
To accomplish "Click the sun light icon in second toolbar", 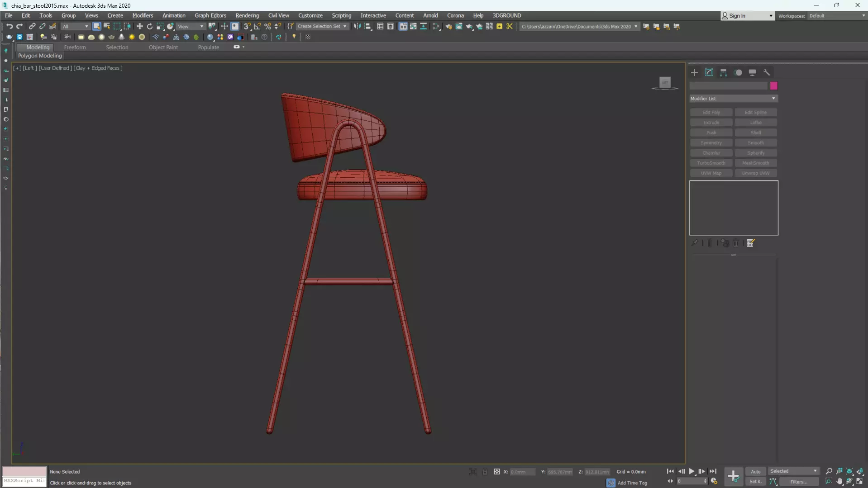I will [132, 37].
